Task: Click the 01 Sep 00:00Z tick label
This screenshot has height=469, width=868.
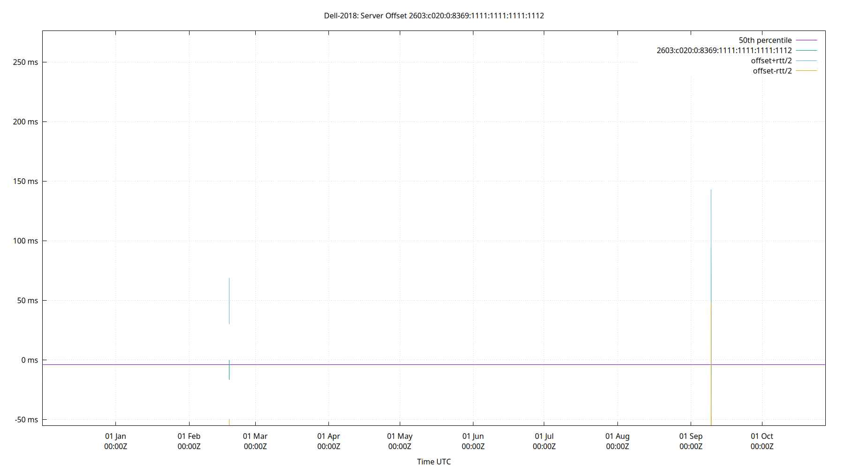Action: pos(690,441)
